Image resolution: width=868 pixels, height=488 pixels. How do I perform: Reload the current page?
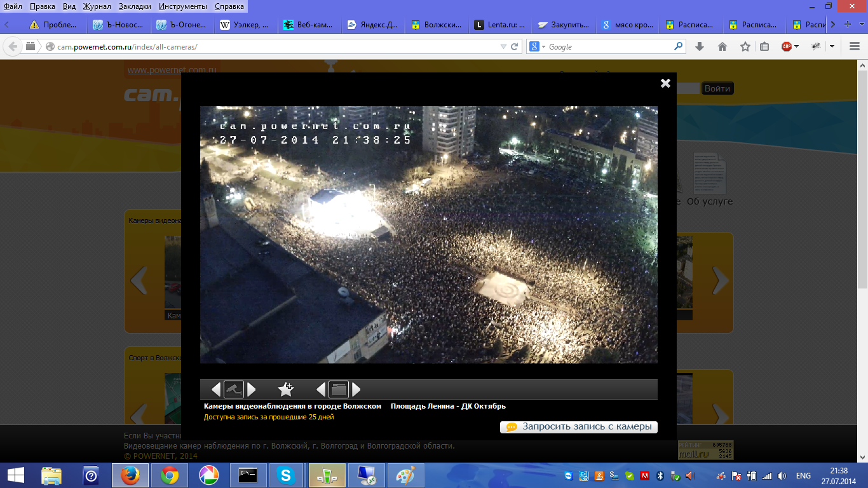tap(515, 46)
